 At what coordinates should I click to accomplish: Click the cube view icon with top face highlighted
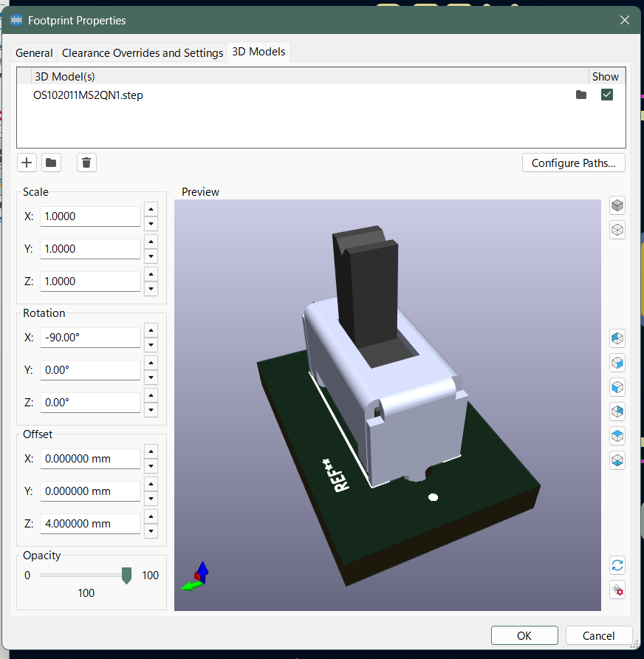click(617, 436)
